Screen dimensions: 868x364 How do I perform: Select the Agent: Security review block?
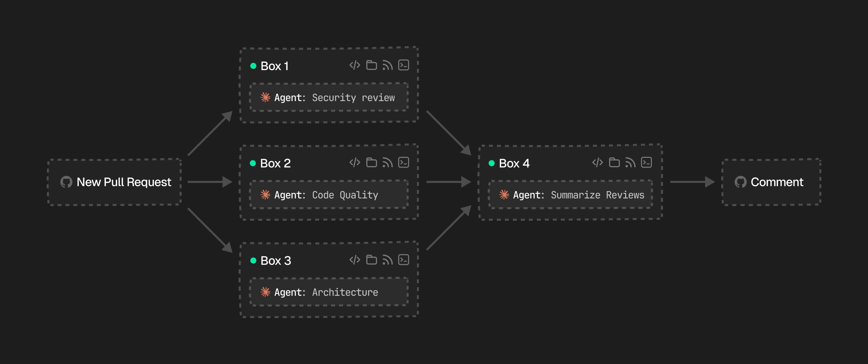329,98
